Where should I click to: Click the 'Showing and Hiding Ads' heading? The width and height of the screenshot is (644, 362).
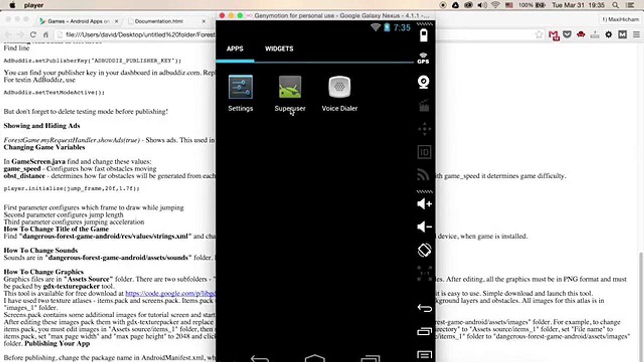pos(42,126)
